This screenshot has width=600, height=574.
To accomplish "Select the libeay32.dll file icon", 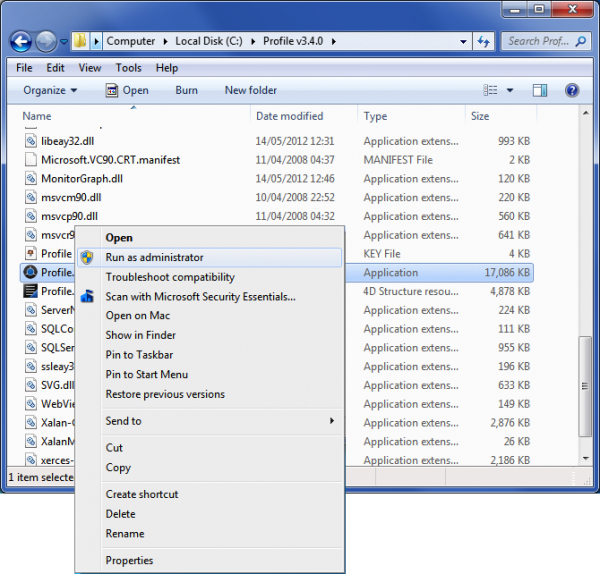I will point(31,141).
